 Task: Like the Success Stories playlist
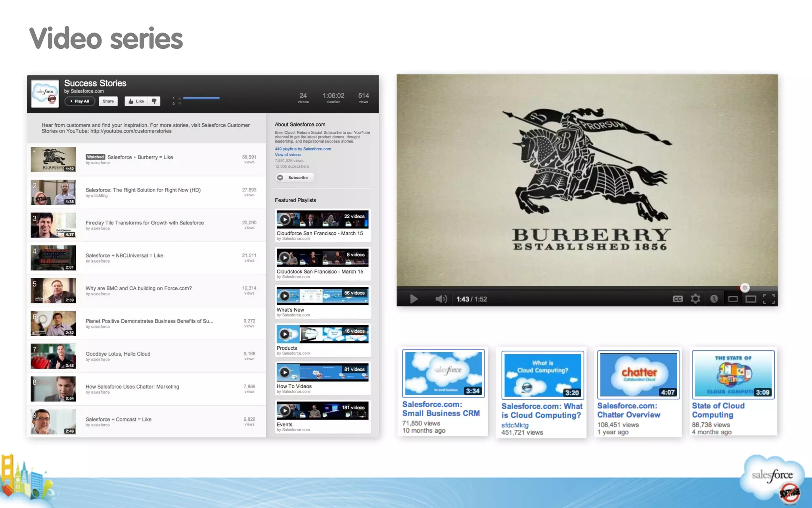point(136,101)
